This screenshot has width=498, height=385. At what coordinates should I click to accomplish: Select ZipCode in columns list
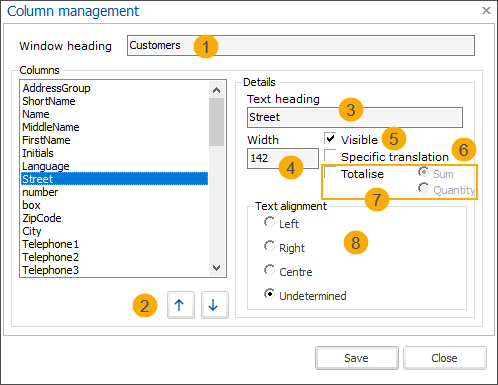tap(115, 218)
